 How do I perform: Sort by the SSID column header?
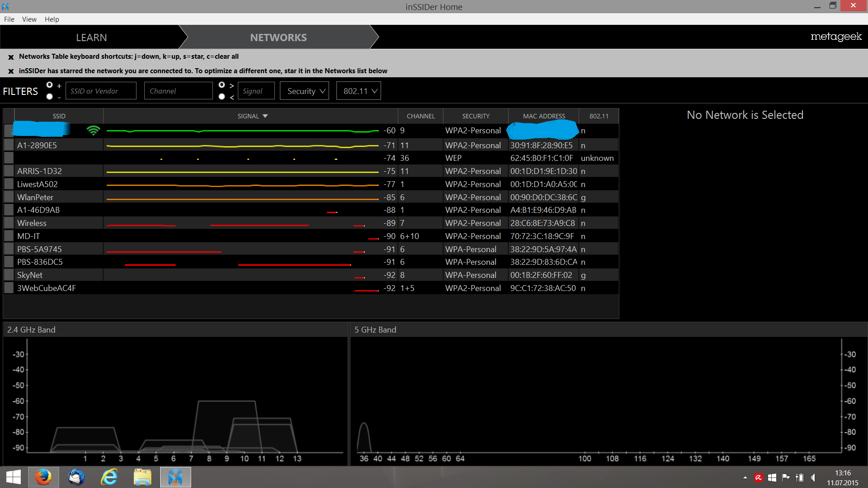59,116
